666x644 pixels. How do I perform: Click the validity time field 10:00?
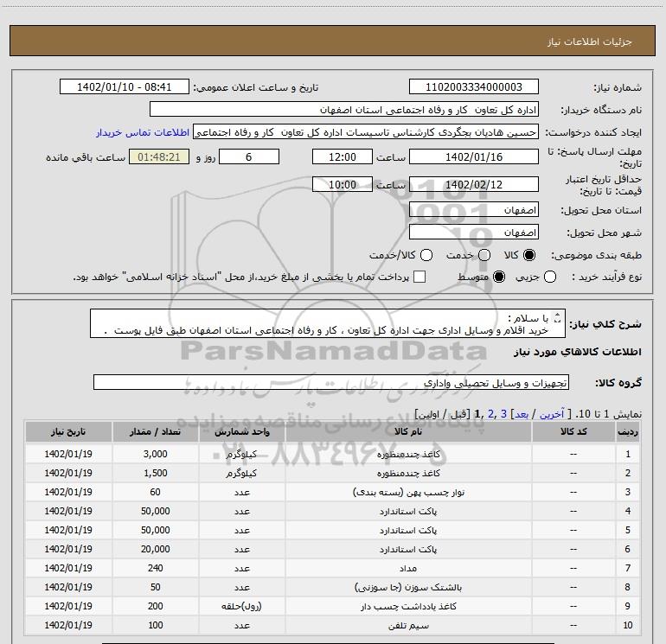343,184
